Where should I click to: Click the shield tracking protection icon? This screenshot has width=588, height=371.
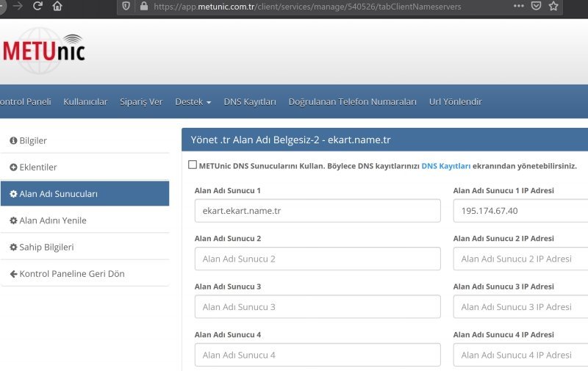pyautogui.click(x=126, y=6)
